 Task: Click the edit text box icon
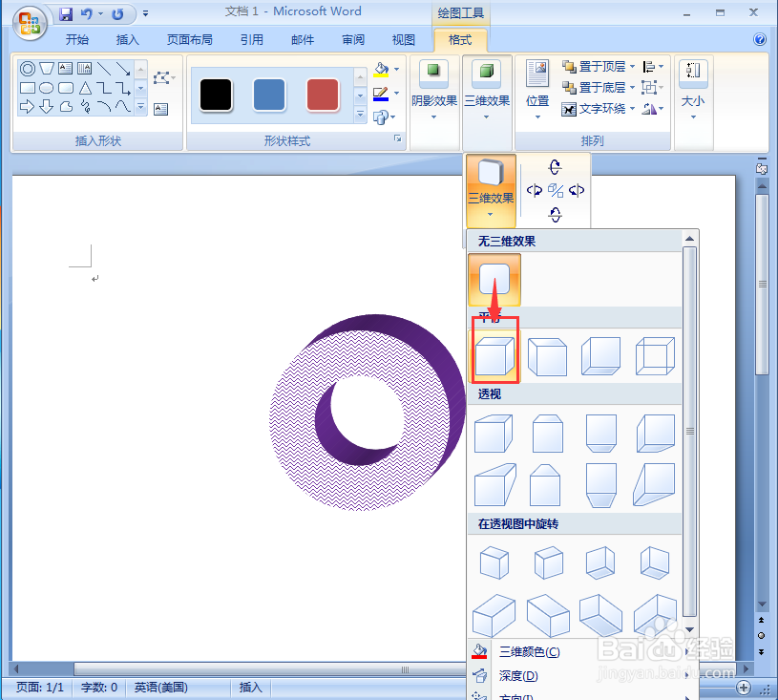(x=160, y=109)
